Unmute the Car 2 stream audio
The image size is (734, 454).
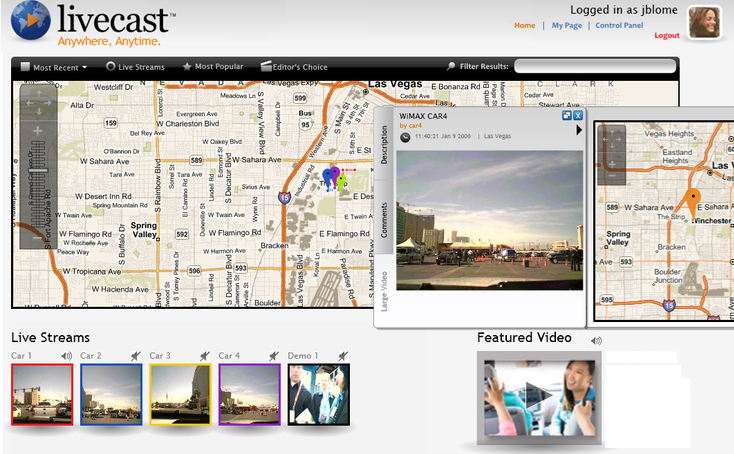pos(136,356)
